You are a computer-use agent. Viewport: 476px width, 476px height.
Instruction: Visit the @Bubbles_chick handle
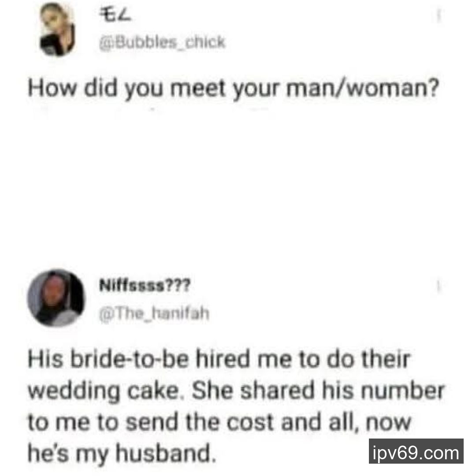162,42
